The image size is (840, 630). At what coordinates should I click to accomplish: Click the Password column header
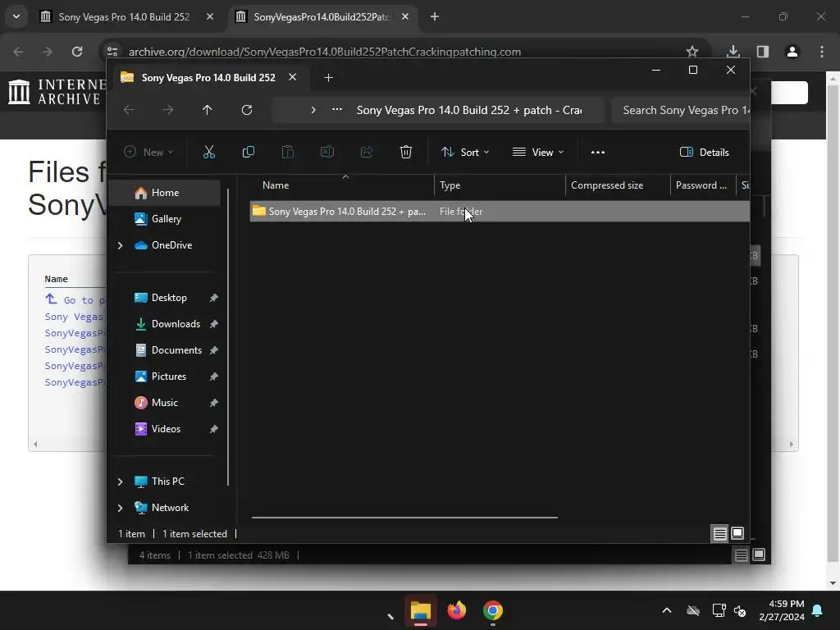point(703,185)
